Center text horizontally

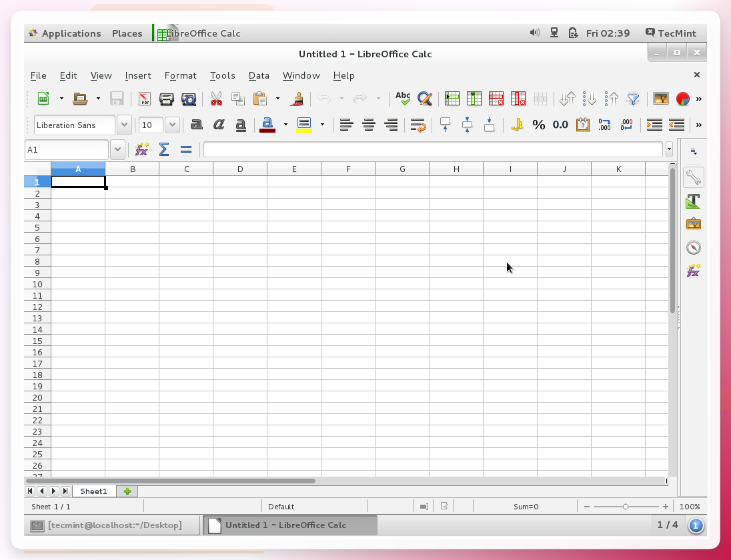(369, 125)
